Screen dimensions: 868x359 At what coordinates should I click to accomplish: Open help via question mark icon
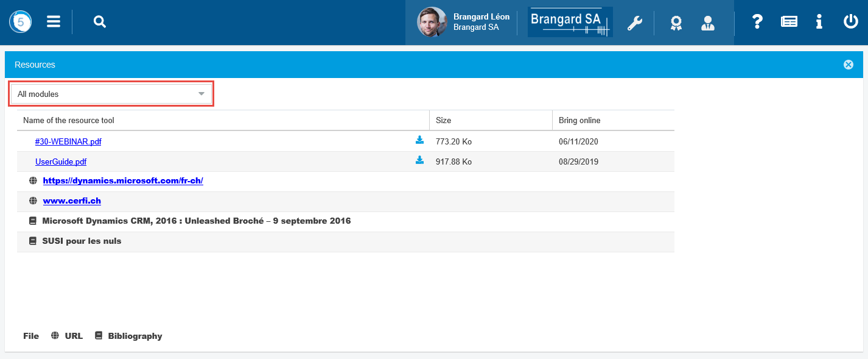point(757,22)
